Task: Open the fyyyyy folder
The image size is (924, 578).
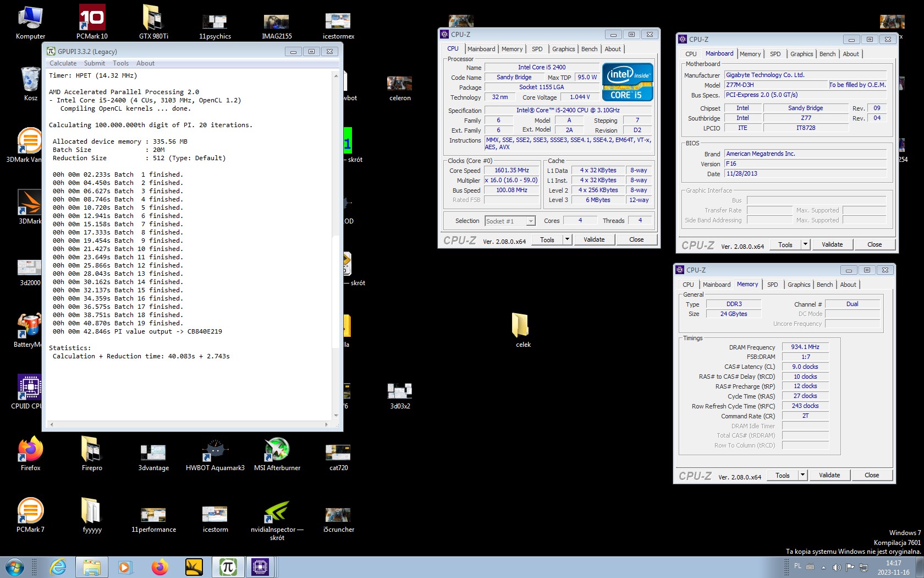Action: tap(92, 516)
